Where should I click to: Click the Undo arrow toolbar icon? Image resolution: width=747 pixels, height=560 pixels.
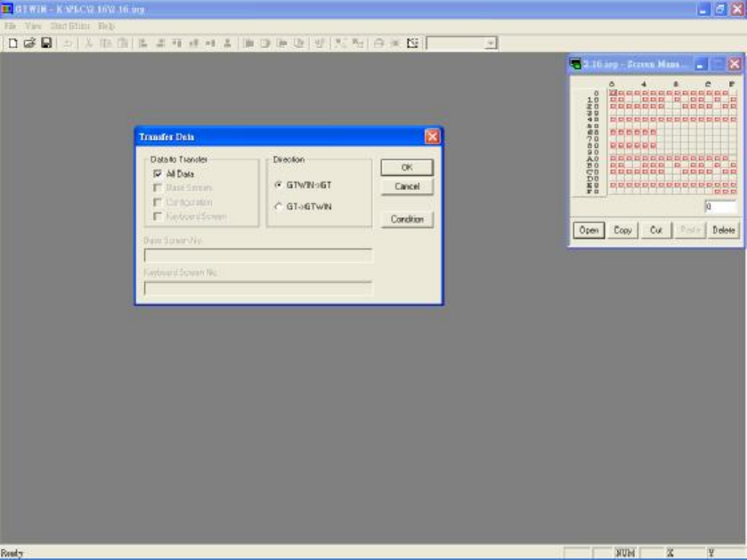69,44
